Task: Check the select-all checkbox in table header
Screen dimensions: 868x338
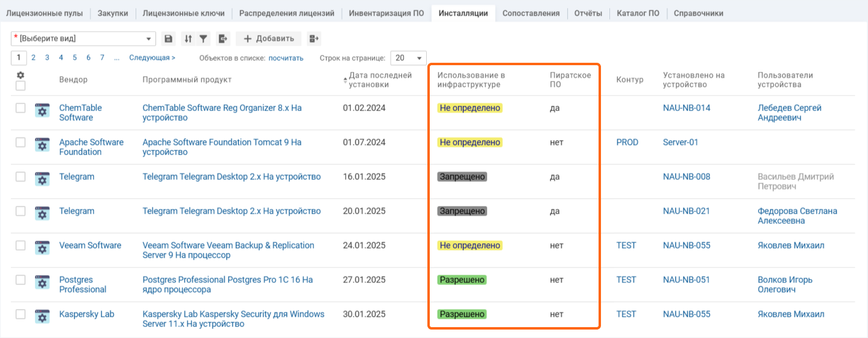Action: (20, 86)
